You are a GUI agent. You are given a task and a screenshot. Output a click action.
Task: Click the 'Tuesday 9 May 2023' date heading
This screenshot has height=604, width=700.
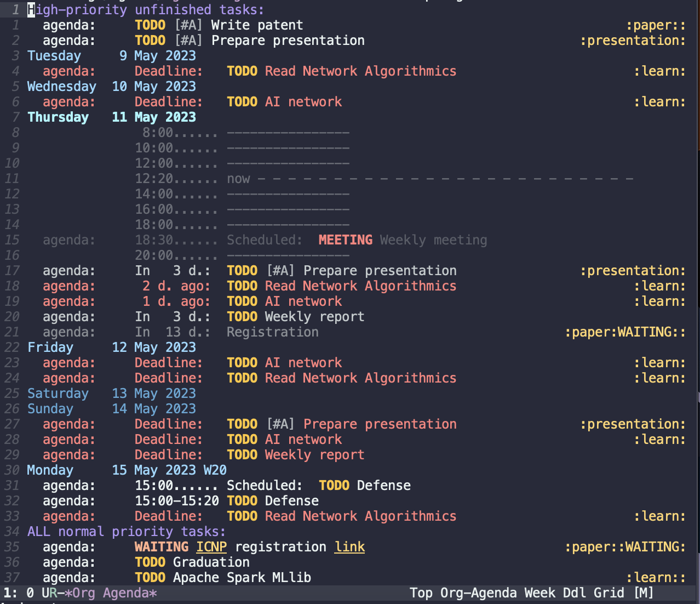(x=112, y=56)
